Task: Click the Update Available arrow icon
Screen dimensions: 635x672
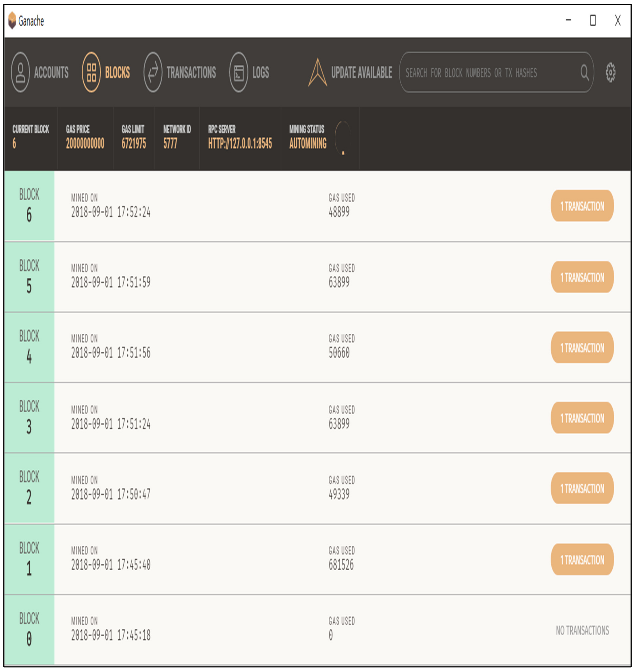Action: tap(317, 72)
